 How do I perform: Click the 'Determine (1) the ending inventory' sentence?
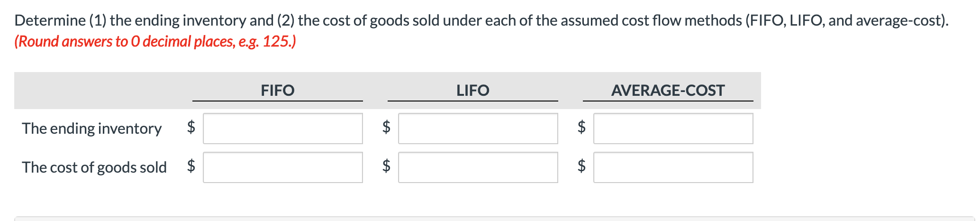481,20
